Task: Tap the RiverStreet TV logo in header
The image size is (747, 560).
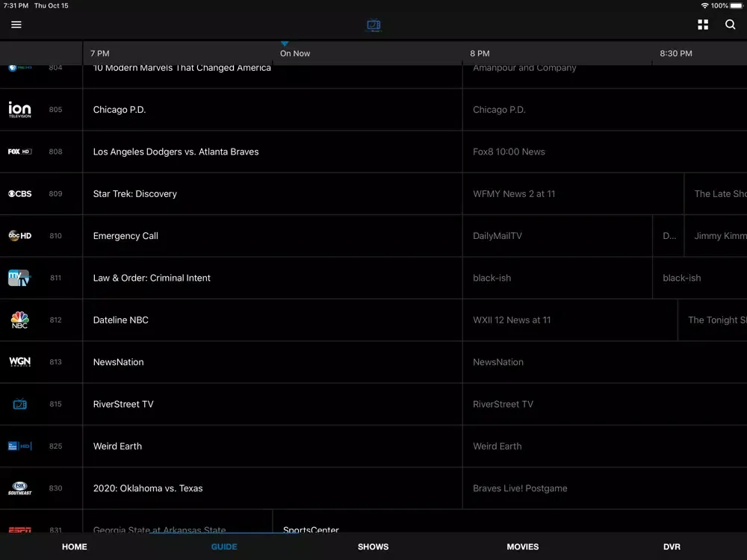Action: (373, 25)
